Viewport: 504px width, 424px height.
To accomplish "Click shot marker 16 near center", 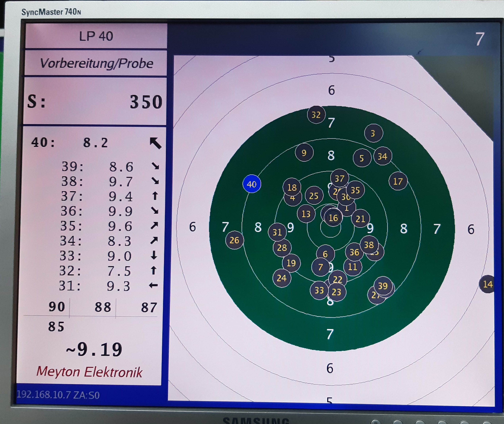I will click(333, 218).
